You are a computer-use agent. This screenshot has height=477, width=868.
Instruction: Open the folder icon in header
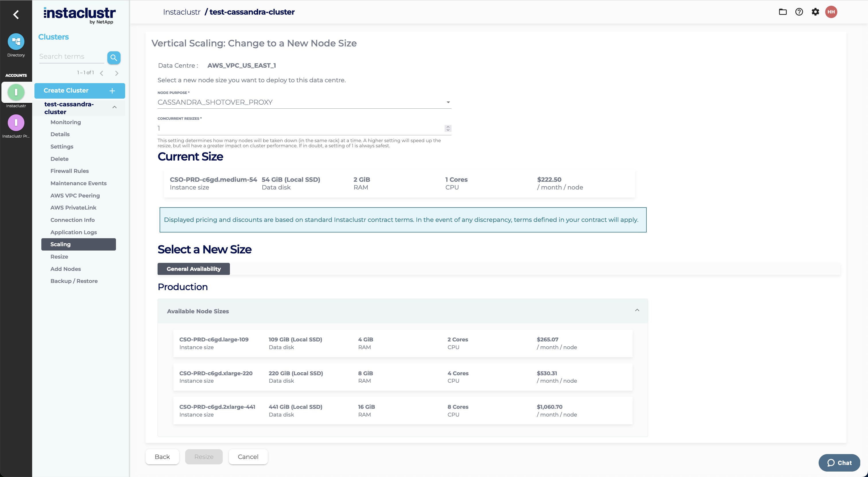pos(782,12)
